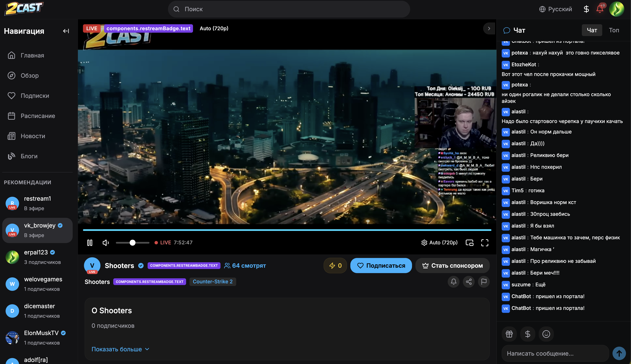The height and width of the screenshot is (364, 631).
Task: Open Обзор in navigation
Action: click(x=38, y=75)
